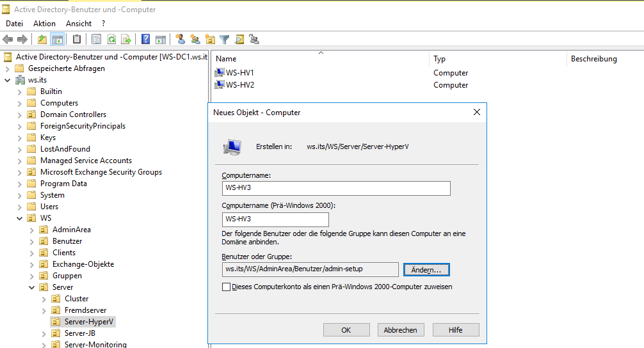Screen dimensions: 644x348
Task: Close the Neues Objekt - Computer dialog
Action: tap(477, 112)
